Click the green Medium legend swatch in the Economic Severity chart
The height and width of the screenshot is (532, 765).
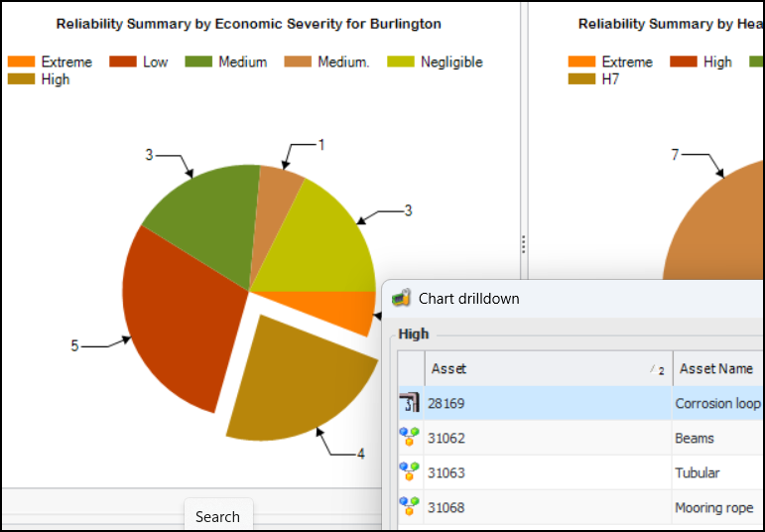coord(198,62)
